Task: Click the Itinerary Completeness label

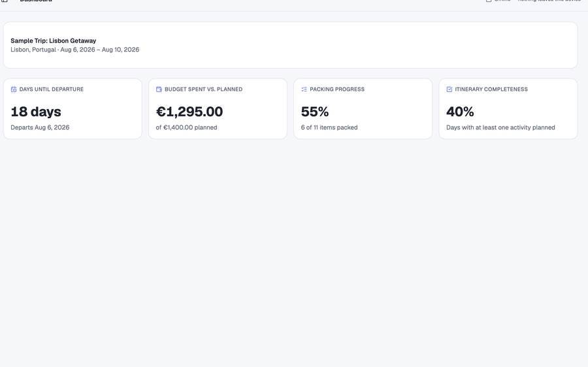Action: [491, 89]
